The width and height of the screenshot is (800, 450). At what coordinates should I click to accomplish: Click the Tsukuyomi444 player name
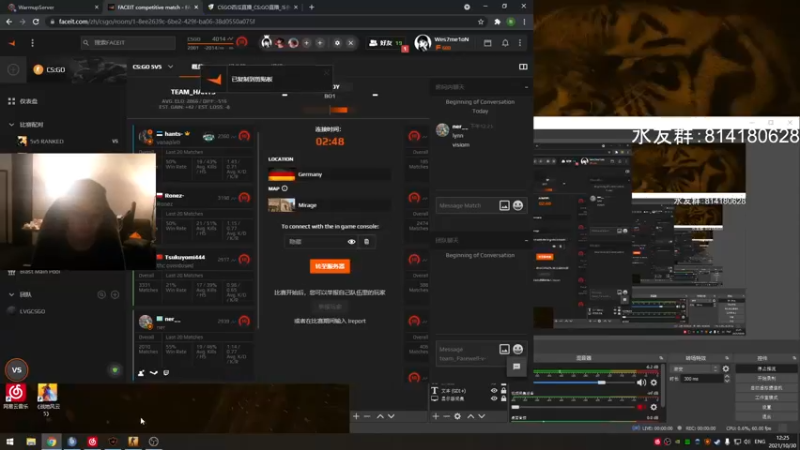pyautogui.click(x=185, y=257)
